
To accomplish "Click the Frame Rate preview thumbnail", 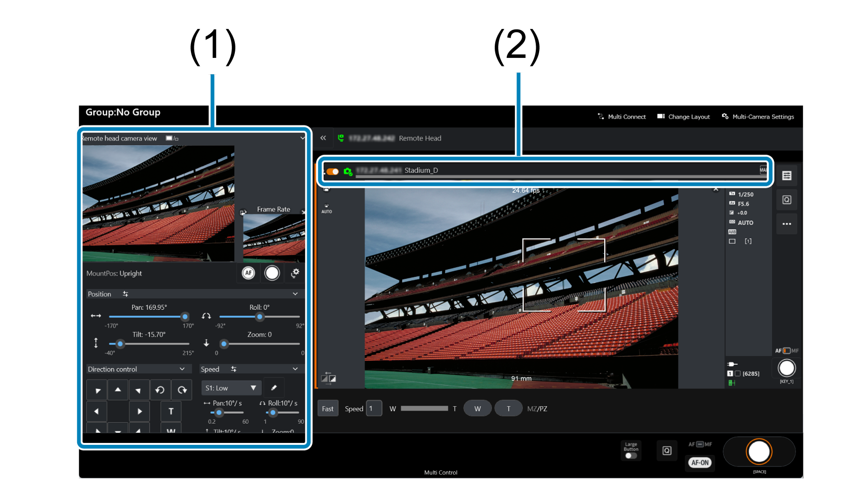I will click(x=274, y=238).
